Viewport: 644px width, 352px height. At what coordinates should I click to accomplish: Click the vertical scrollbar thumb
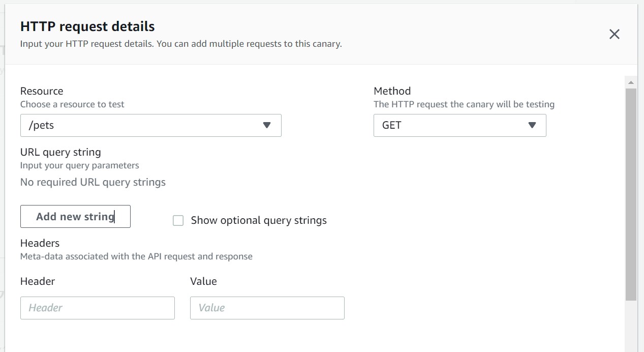(631, 193)
